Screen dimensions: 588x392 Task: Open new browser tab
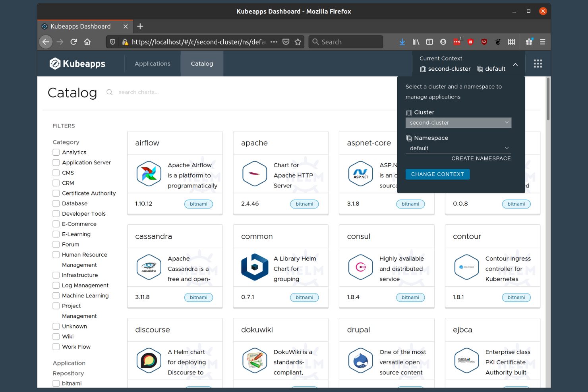click(140, 26)
